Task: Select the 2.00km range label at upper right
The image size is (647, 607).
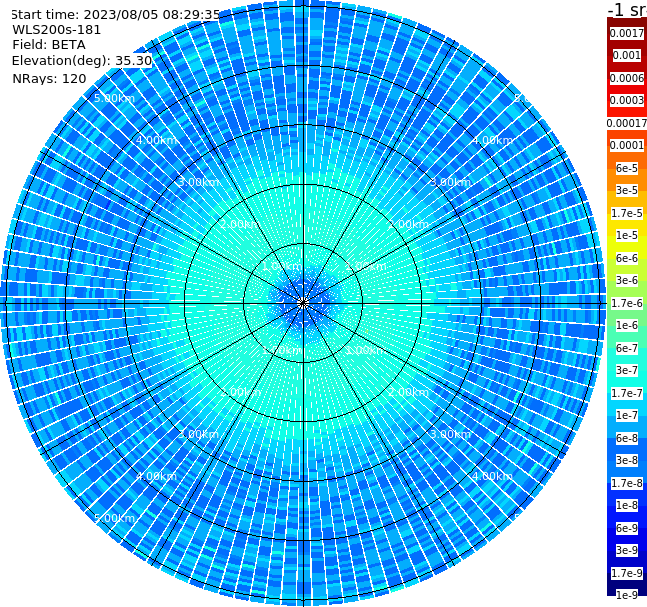Action: (x=408, y=224)
